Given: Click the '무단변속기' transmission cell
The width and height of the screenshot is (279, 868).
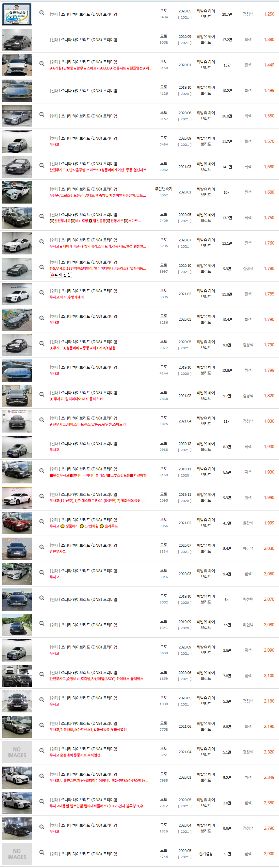Looking at the screenshot, I should [164, 189].
